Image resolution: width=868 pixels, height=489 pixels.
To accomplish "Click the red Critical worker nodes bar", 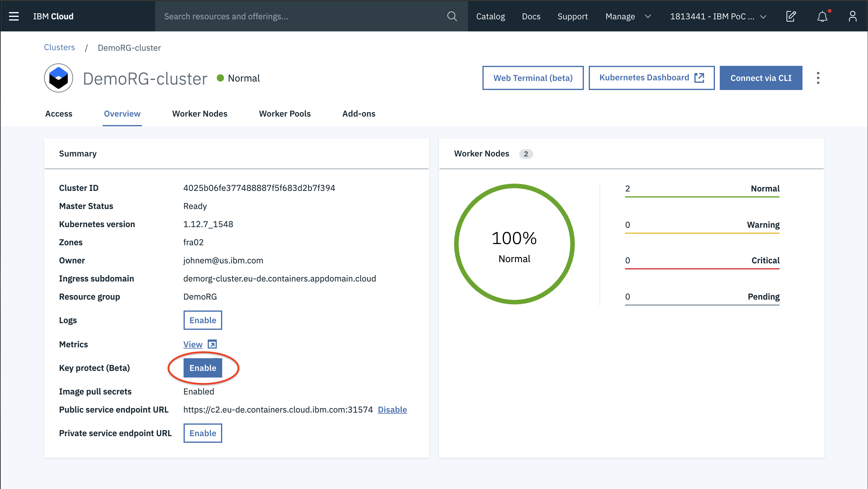I will 702,269.
